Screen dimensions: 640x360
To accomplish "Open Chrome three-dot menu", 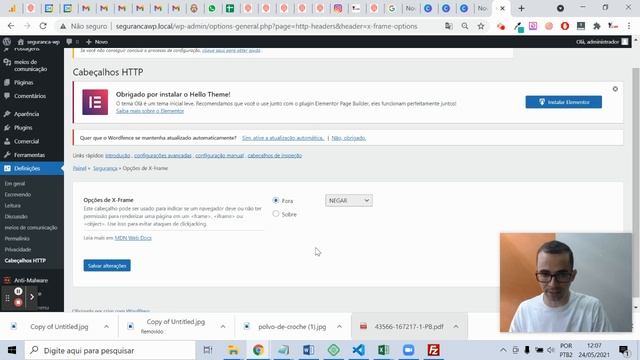I will pyautogui.click(x=629, y=26).
